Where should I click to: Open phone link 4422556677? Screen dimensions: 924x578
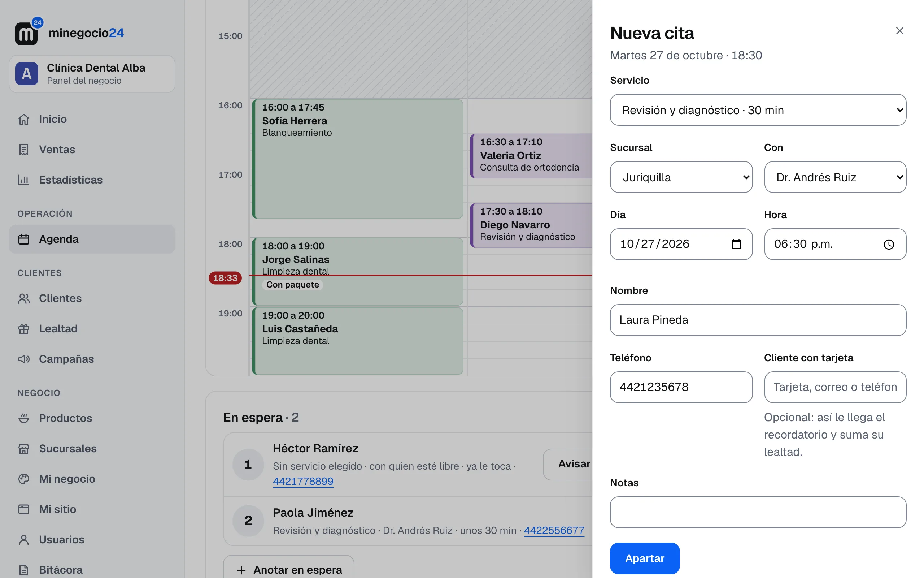pyautogui.click(x=554, y=531)
